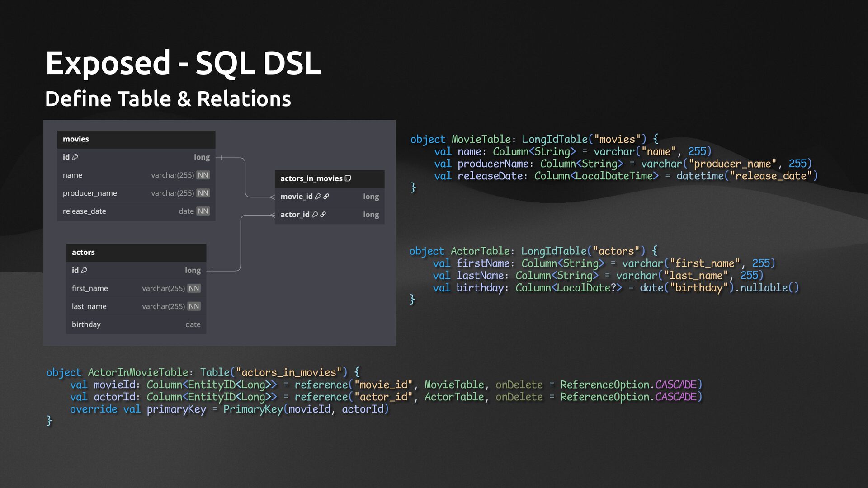Click the primary key icon on movie_id
Image resolution: width=868 pixels, height=488 pixels.
[x=318, y=197]
